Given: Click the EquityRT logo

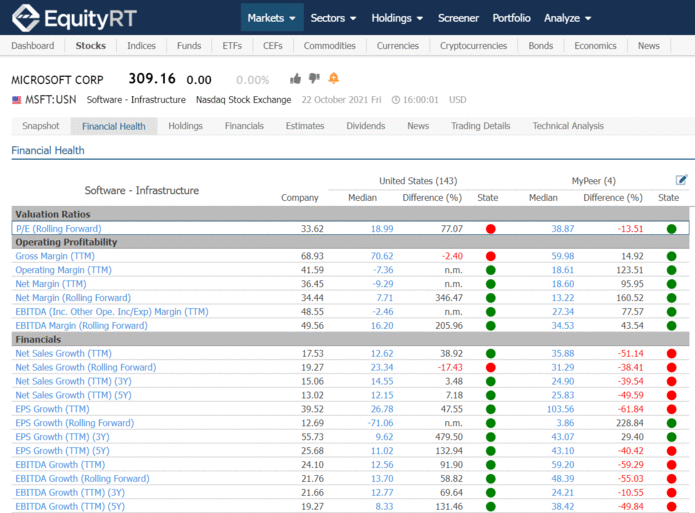Looking at the screenshot, I should [x=74, y=18].
